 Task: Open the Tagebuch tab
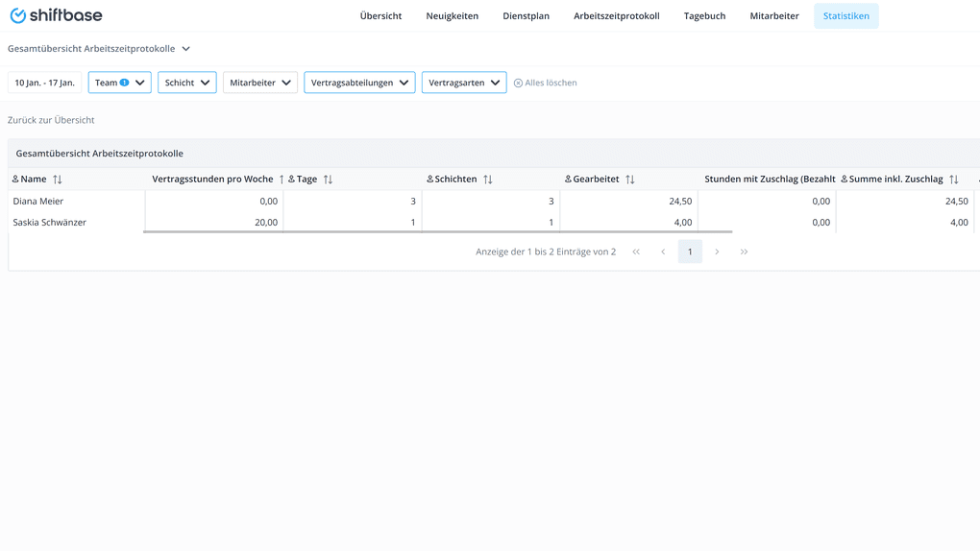(704, 15)
